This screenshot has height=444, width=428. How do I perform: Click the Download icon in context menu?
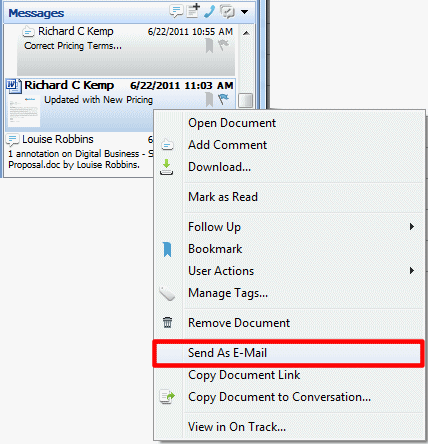167,167
